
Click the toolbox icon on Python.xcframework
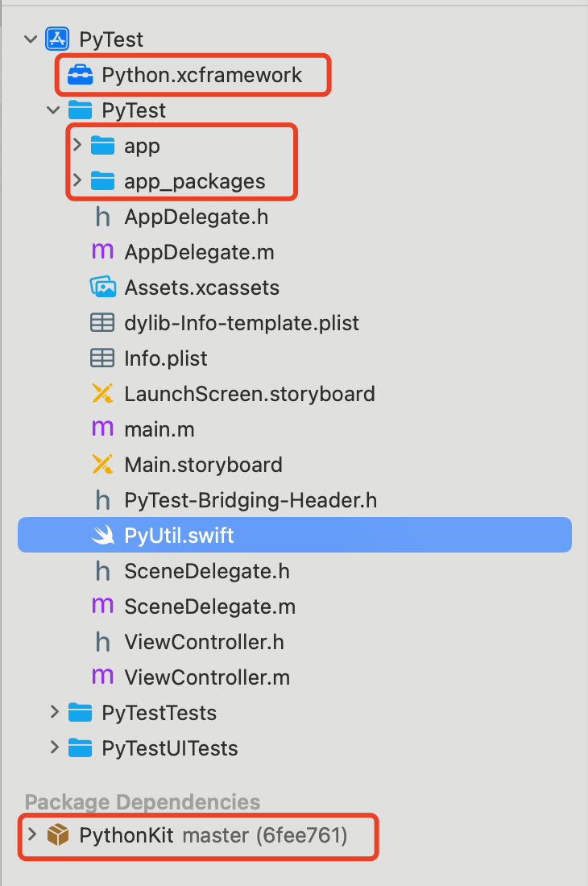[x=80, y=74]
